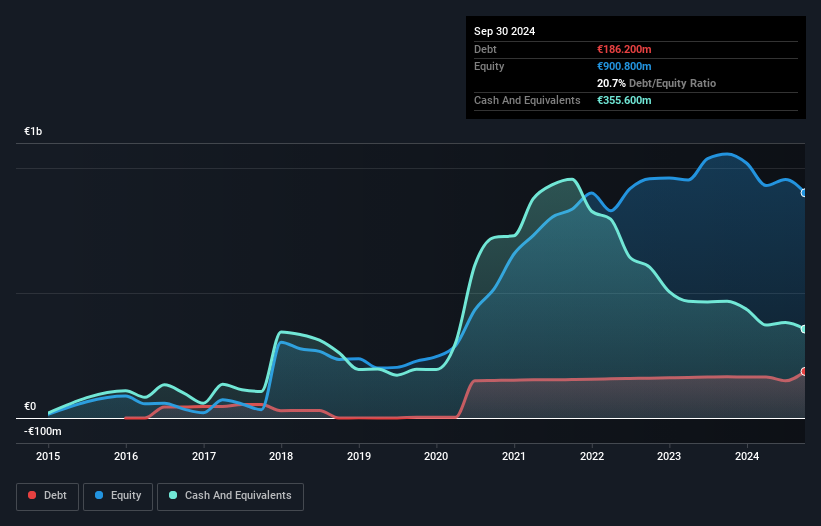Click the 2015 x-axis label

(48, 456)
